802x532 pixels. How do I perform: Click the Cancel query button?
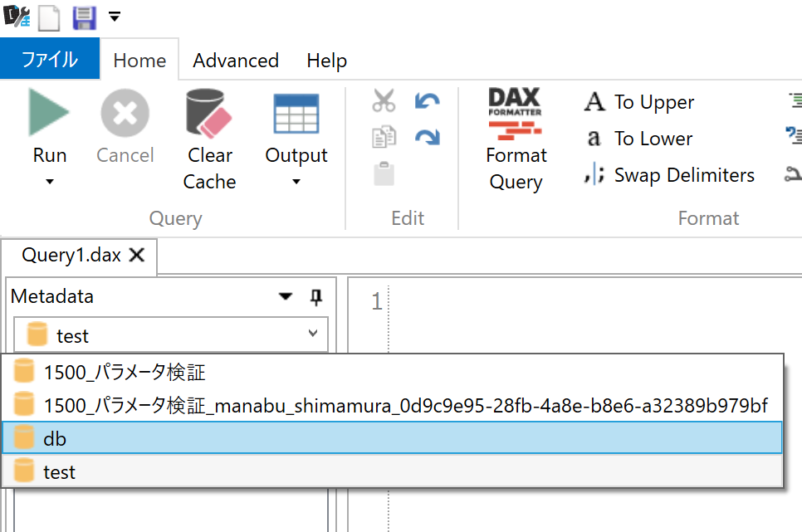(125, 126)
